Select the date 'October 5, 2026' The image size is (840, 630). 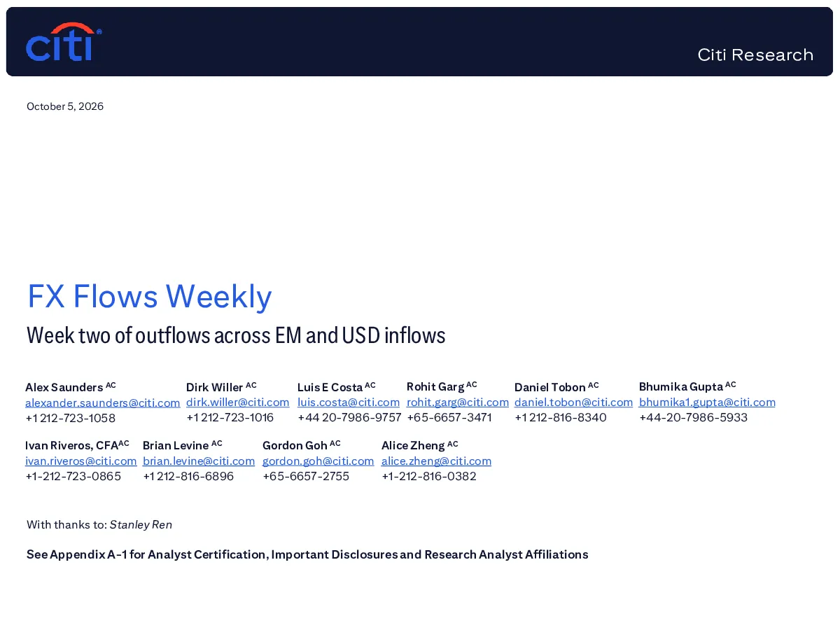pos(65,106)
